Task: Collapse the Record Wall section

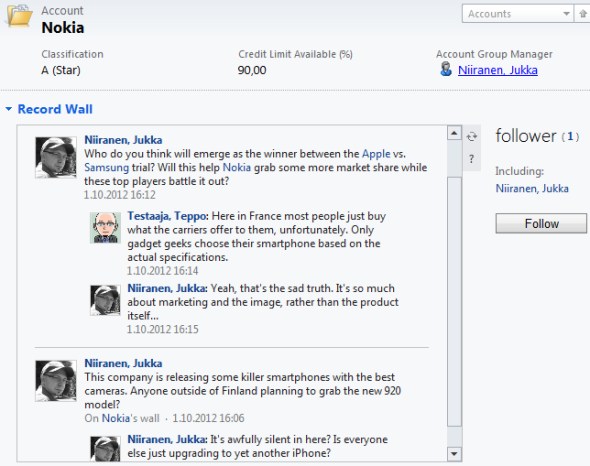Action: tap(9, 109)
